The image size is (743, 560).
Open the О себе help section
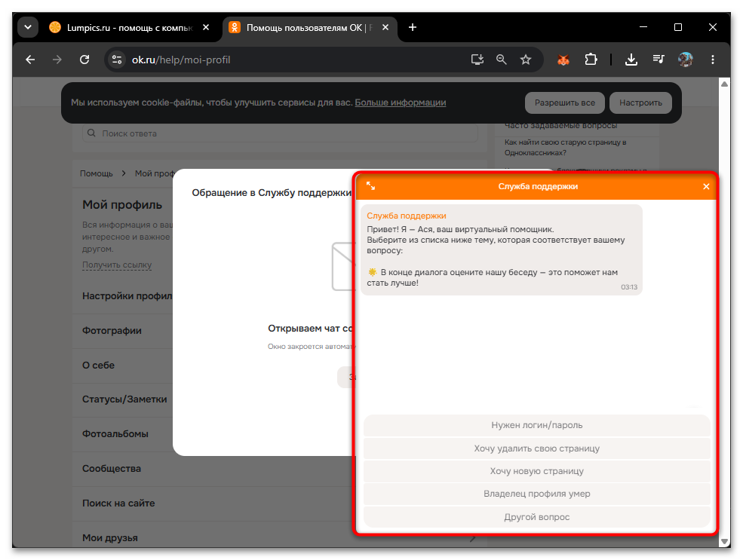(x=98, y=365)
